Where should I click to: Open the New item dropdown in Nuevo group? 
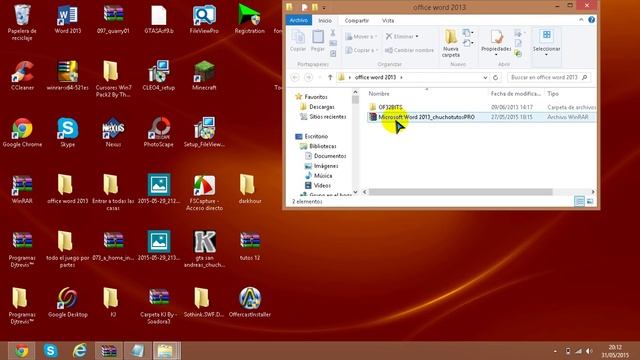468,33
